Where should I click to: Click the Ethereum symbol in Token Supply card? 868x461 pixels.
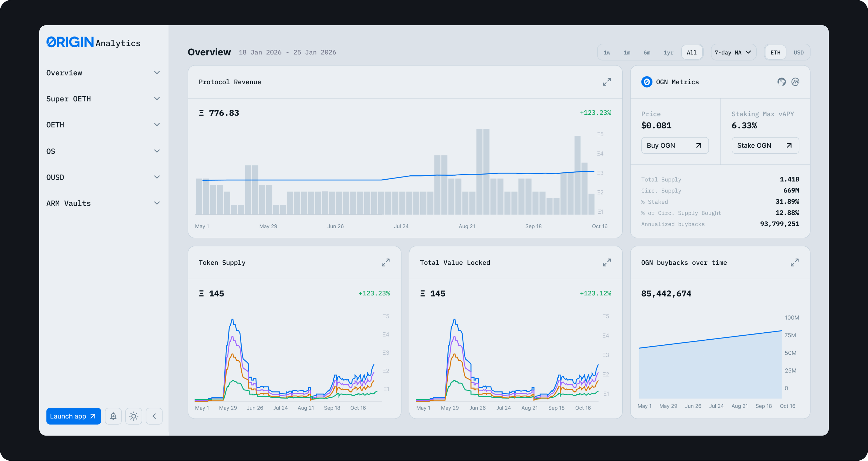tap(201, 293)
